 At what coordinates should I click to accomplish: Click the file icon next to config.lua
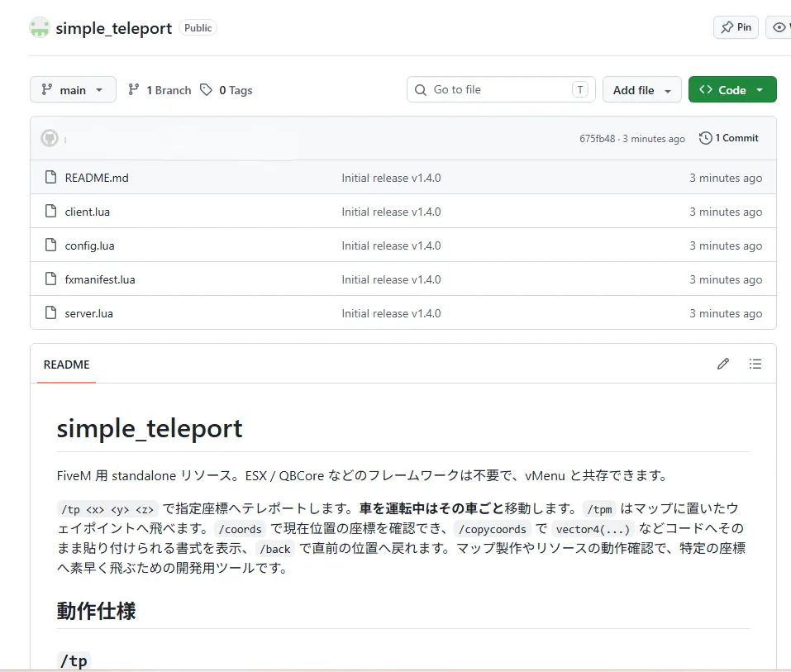point(51,245)
